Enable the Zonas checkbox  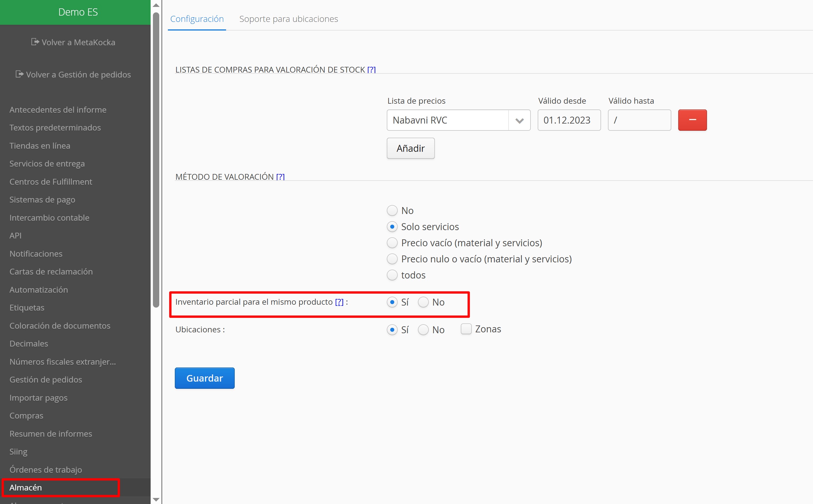[x=466, y=329]
